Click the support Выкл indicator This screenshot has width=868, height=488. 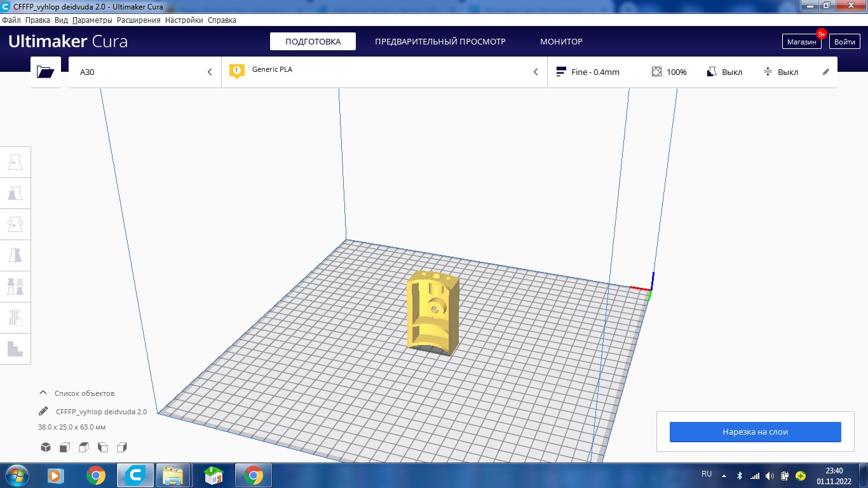pyautogui.click(x=724, y=72)
